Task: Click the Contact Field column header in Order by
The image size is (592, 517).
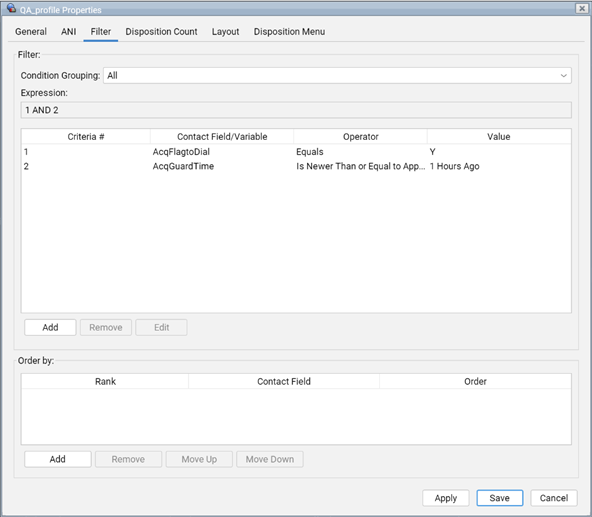Action: (x=284, y=381)
